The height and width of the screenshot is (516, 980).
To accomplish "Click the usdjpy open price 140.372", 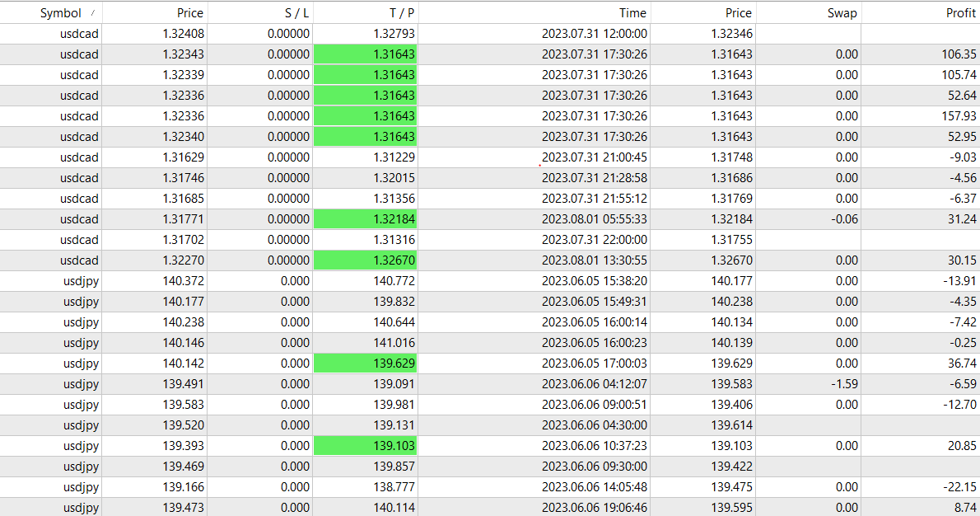I will pos(183,281).
